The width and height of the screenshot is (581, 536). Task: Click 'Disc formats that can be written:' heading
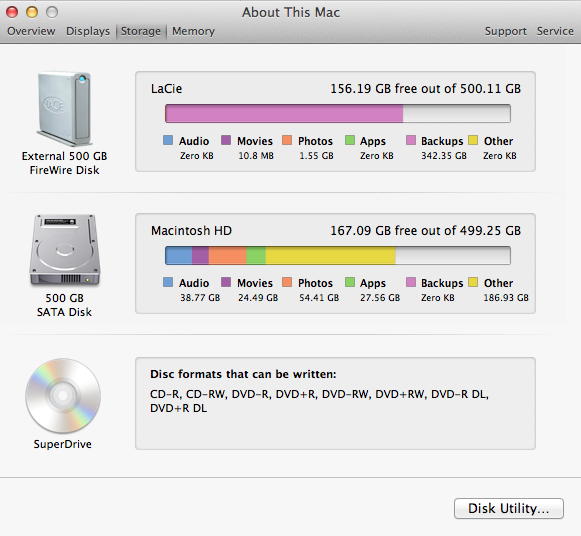(243, 374)
